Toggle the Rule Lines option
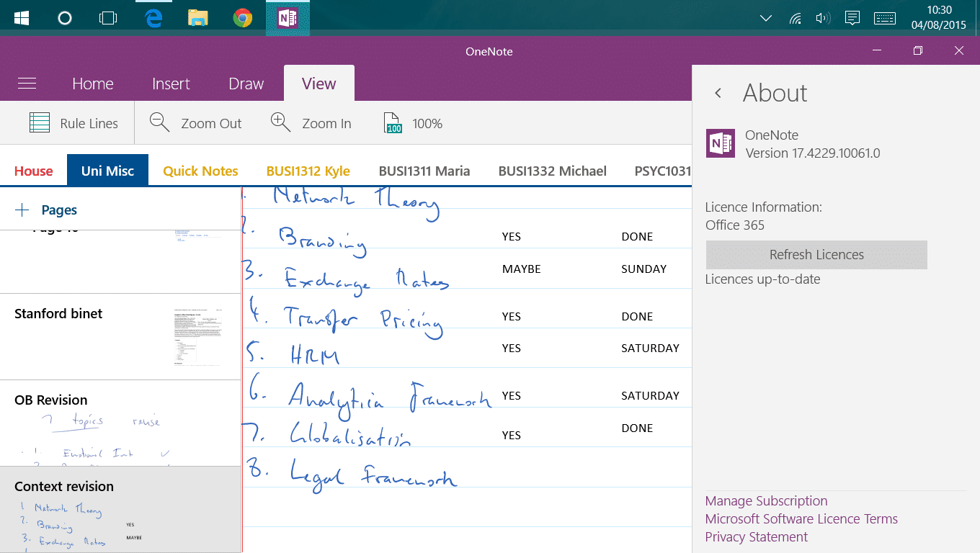This screenshot has height=553, width=980. pos(73,123)
